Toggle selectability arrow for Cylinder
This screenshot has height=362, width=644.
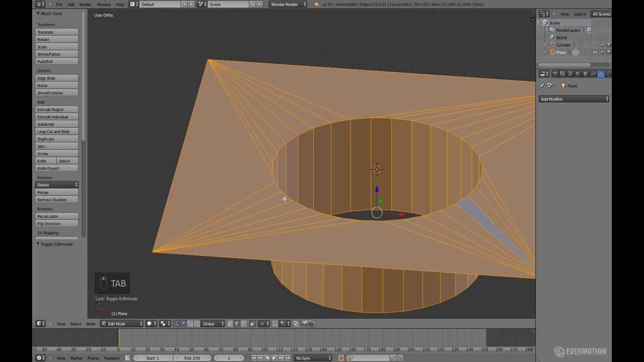pos(602,45)
